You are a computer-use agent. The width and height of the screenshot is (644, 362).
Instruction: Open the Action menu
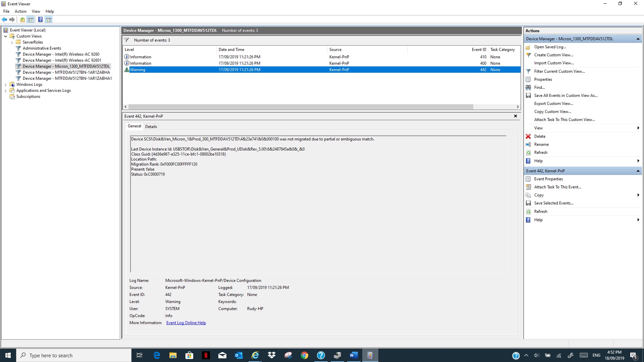click(x=20, y=11)
